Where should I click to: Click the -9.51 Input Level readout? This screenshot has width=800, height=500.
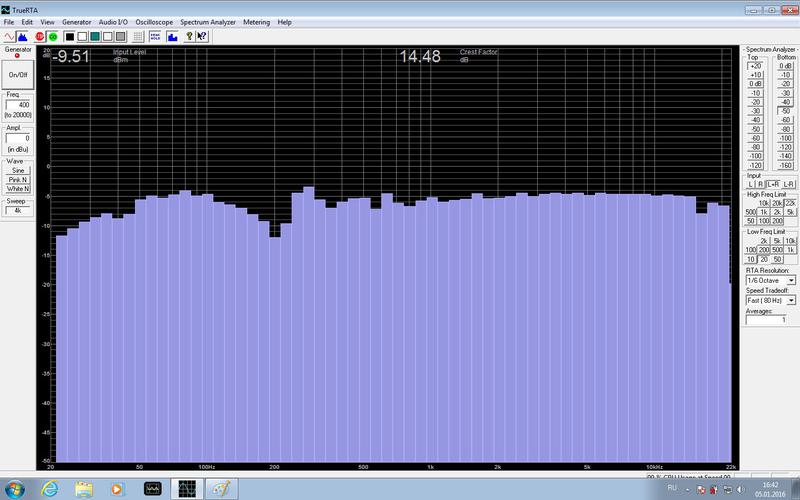(x=70, y=56)
